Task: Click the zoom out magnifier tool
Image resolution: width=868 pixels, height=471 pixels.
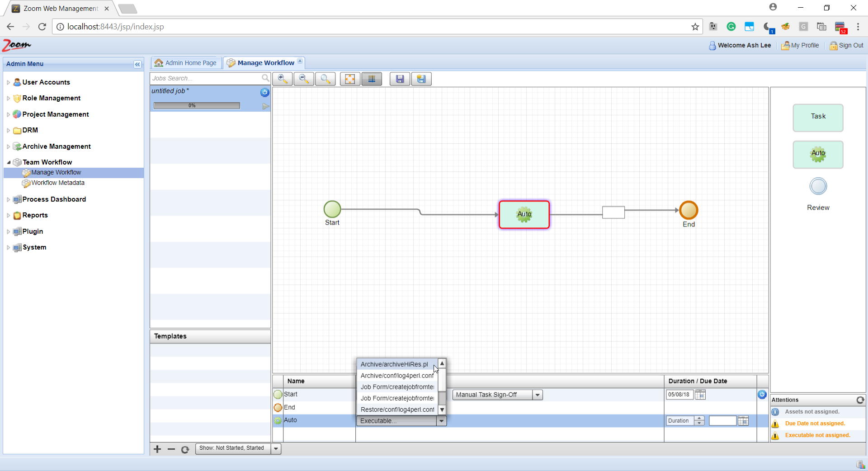Action: pos(304,79)
